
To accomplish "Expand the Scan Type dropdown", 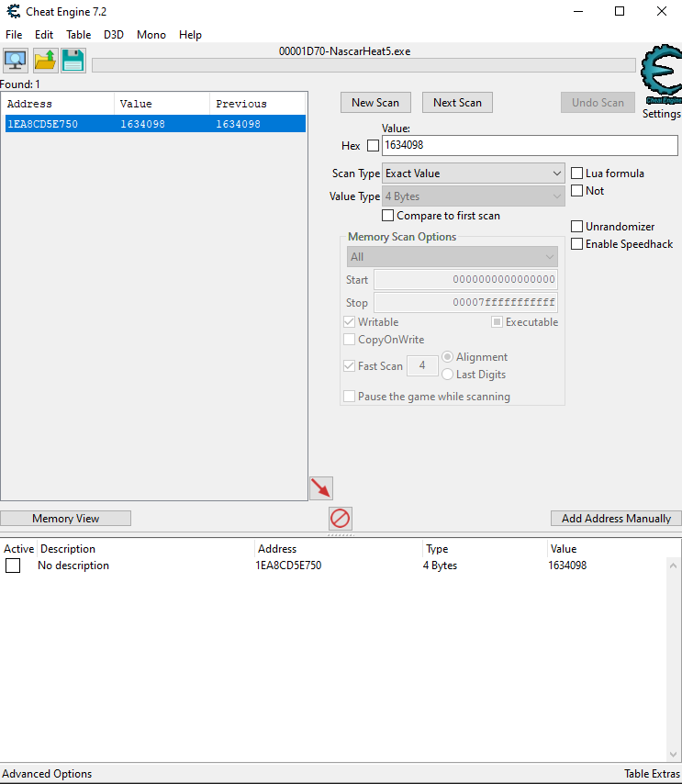I will pyautogui.click(x=474, y=174).
